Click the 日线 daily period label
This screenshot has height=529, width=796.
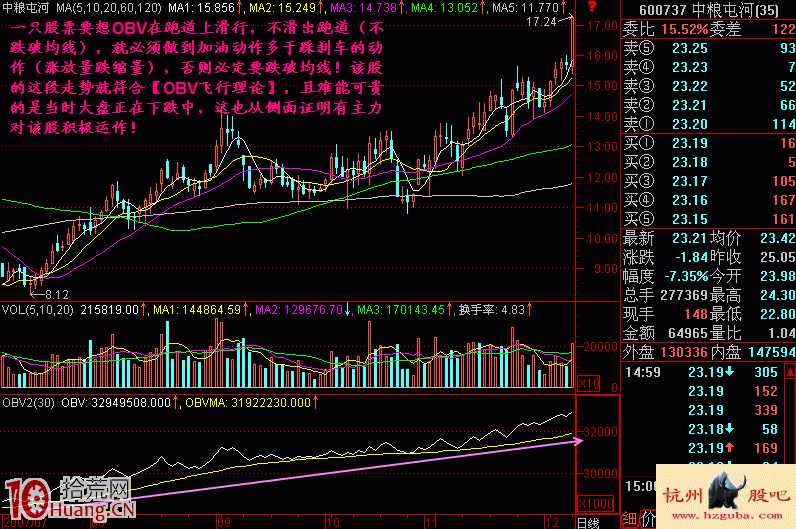pos(588,523)
